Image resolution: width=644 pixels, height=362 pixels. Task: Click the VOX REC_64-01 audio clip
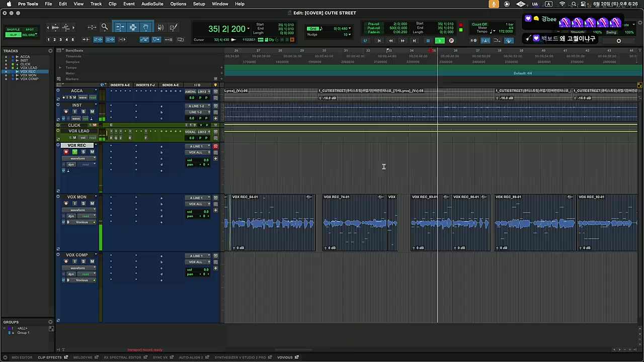pyautogui.click(x=273, y=223)
